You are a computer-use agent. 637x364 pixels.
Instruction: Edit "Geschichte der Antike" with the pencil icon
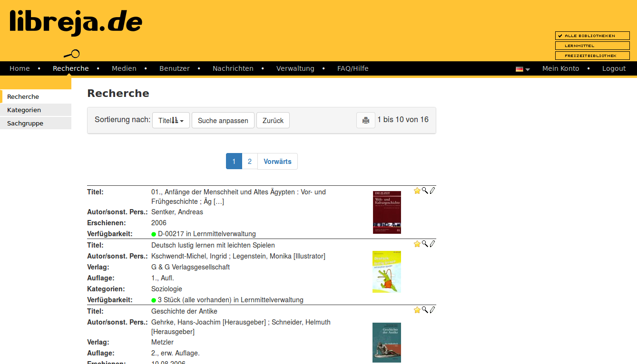[x=432, y=309]
